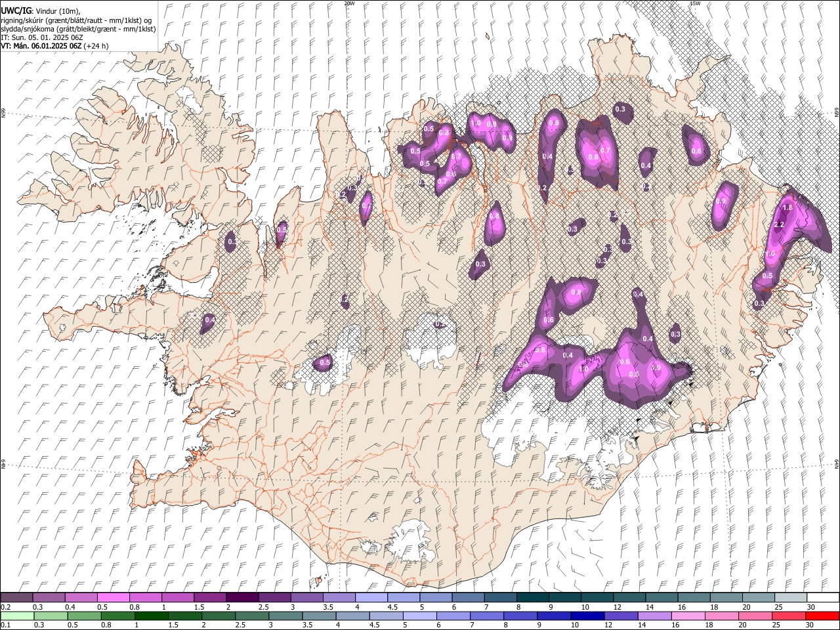Pick the palest green swatch between 0.1 and 0.3
The width and height of the screenshot is (840, 630).
coord(17,616)
